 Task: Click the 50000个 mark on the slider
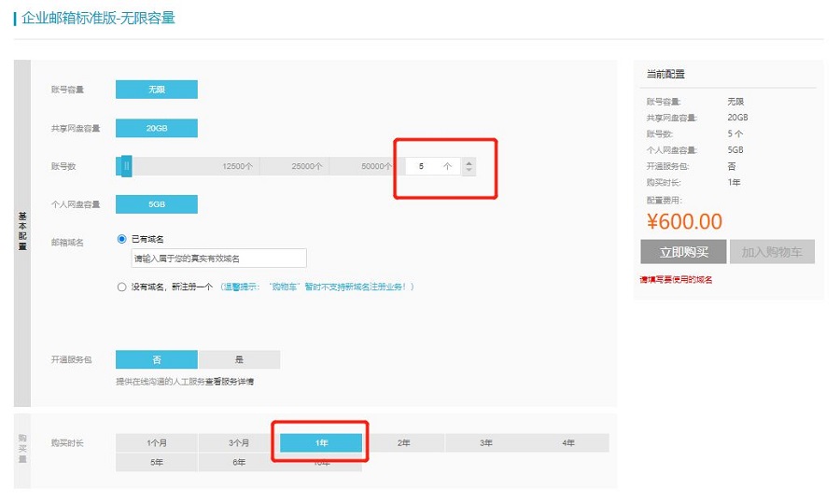click(x=377, y=166)
